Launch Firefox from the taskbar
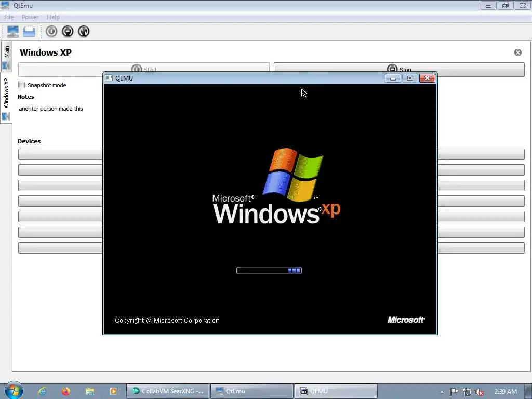The image size is (532, 399). (66, 391)
